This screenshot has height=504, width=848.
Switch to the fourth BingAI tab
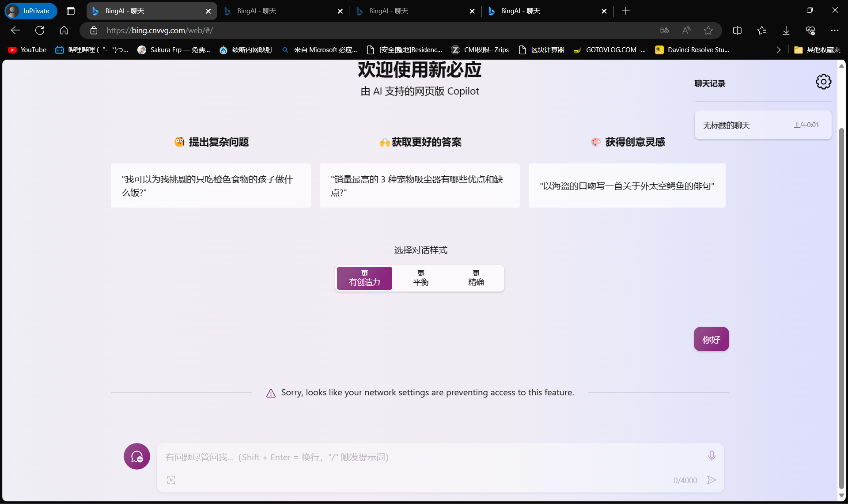click(x=547, y=11)
